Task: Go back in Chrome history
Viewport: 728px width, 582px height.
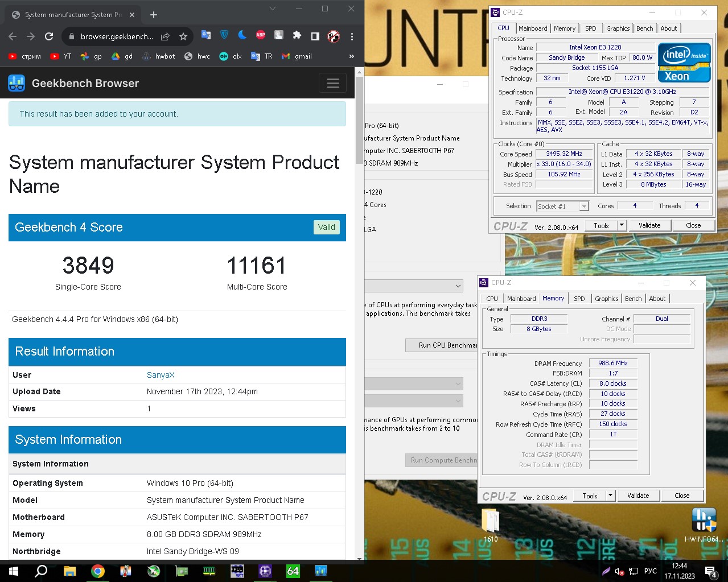Action: (13, 36)
